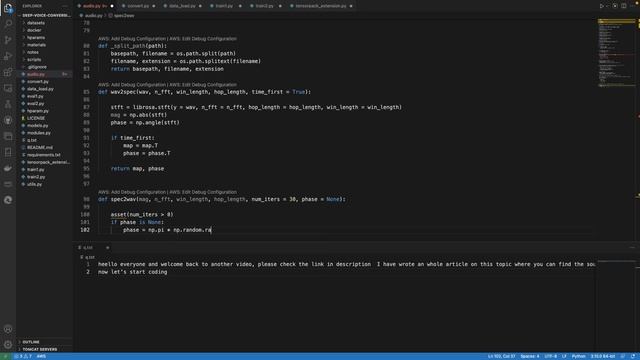Open editor More Actions ellipsis

click(x=633, y=6)
